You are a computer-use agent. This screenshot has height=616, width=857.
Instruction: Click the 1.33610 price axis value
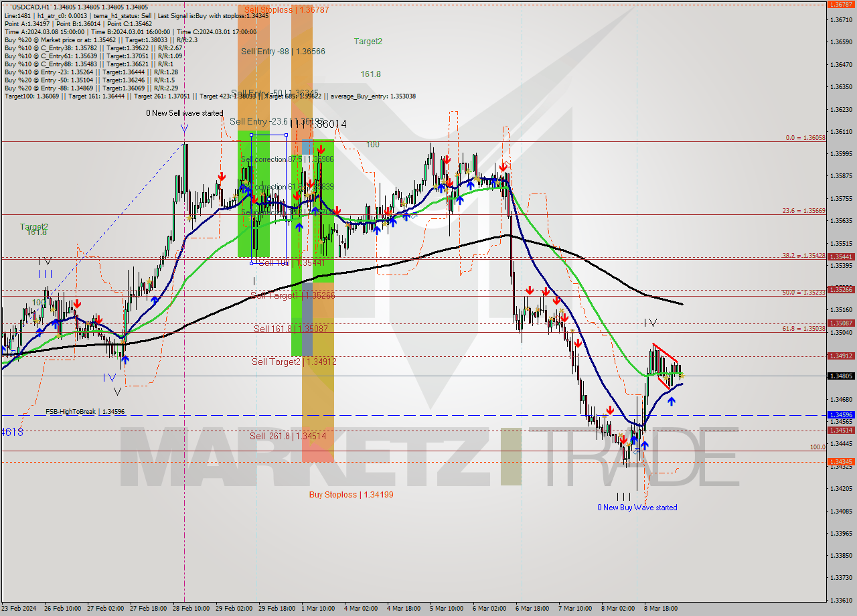[x=840, y=600]
